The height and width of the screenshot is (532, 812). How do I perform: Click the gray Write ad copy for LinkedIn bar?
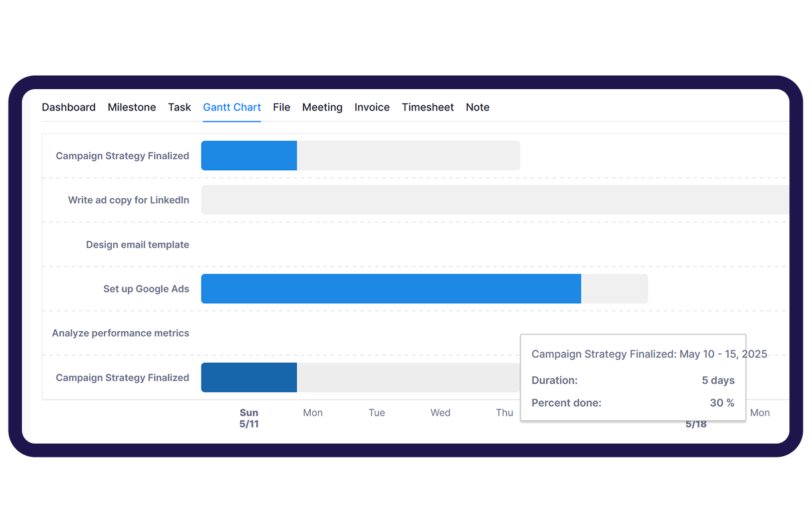click(494, 200)
